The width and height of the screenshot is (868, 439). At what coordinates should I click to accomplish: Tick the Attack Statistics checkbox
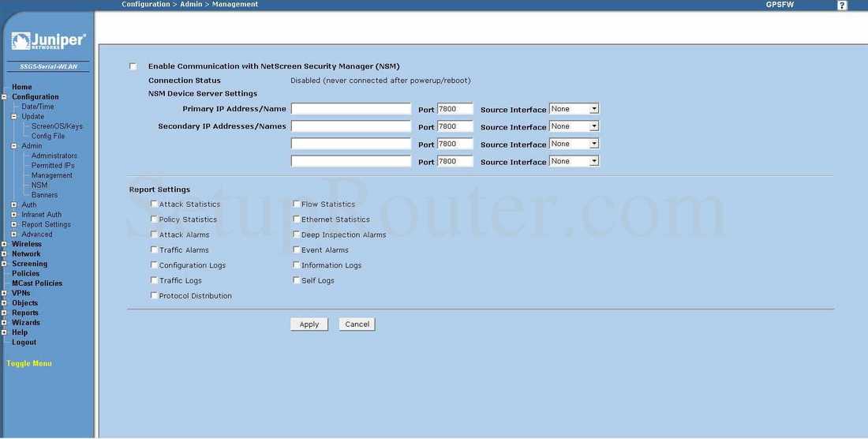(x=154, y=204)
